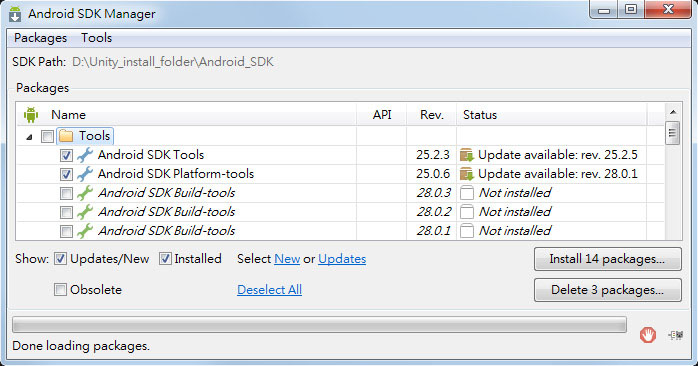This screenshot has width=698, height=366.
Task: Toggle the Tools folder checkbox
Action: click(47, 136)
